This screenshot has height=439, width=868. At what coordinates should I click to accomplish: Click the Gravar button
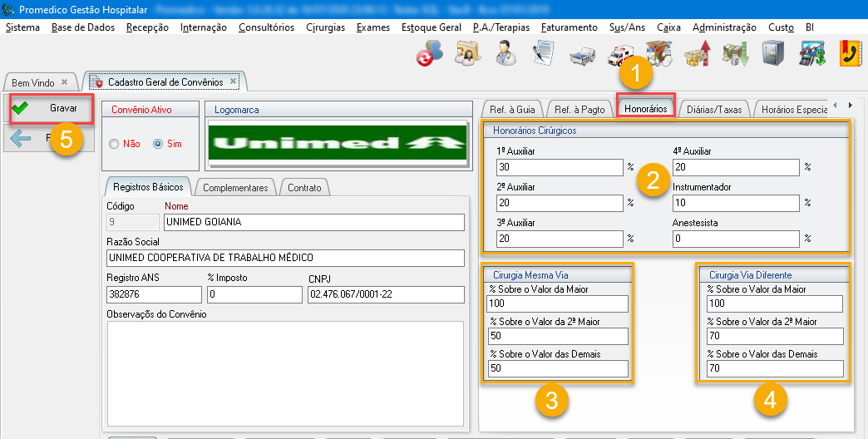pyautogui.click(x=51, y=108)
